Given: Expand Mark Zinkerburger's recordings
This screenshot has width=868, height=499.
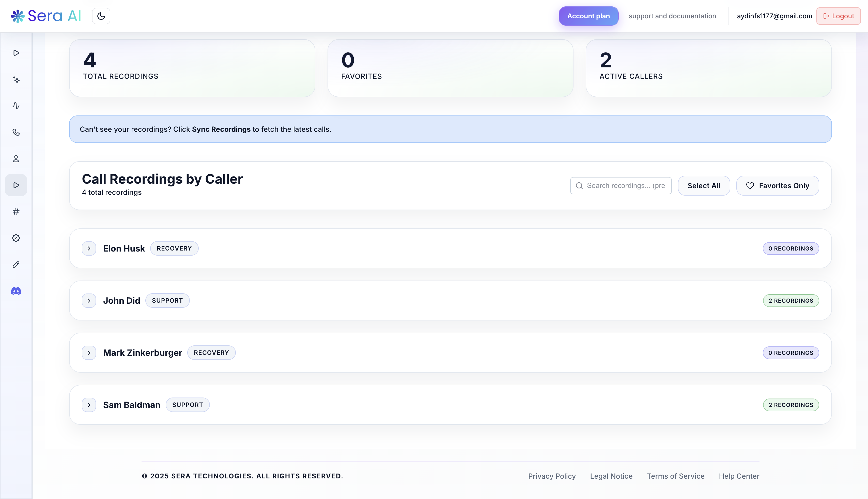Looking at the screenshot, I should [x=89, y=353].
